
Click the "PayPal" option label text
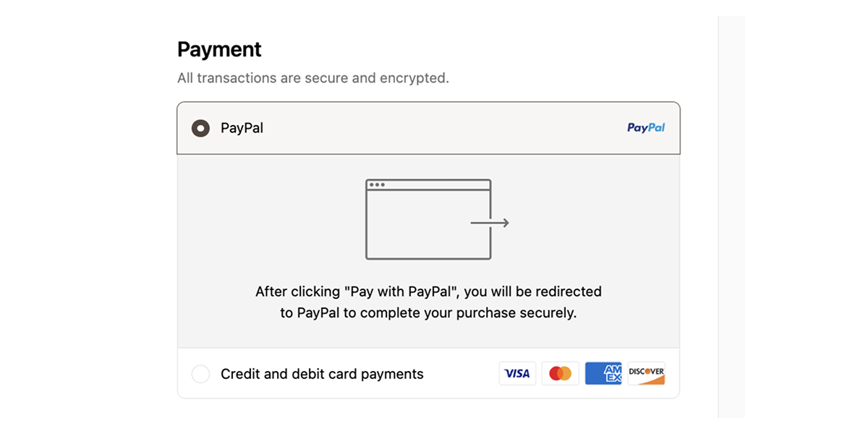coord(242,128)
